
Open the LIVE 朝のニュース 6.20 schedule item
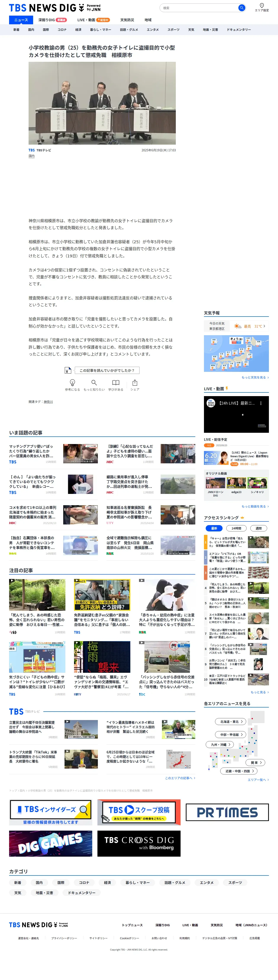(x=236, y=458)
